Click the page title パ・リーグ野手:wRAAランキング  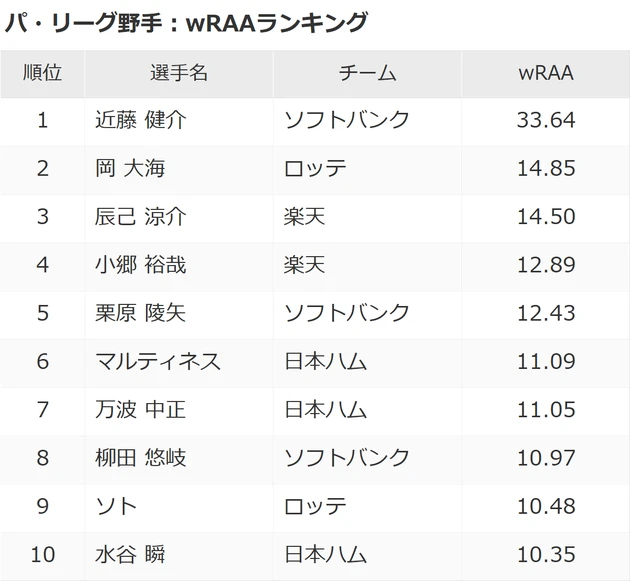[x=186, y=22]
